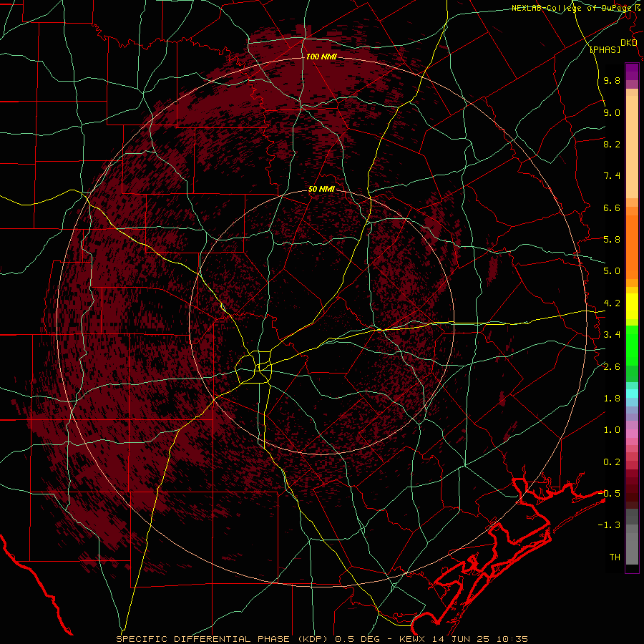Click the NEXLAB-College of DuPage label
Viewport: 644px width, 644px height.
tap(573, 8)
